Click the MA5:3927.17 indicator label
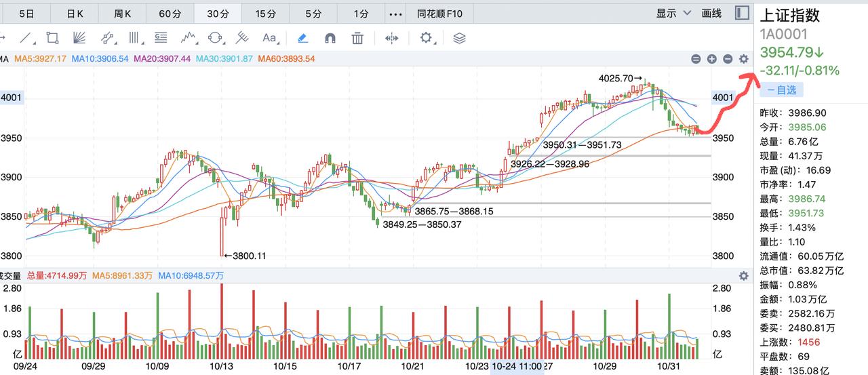 pyautogui.click(x=40, y=59)
